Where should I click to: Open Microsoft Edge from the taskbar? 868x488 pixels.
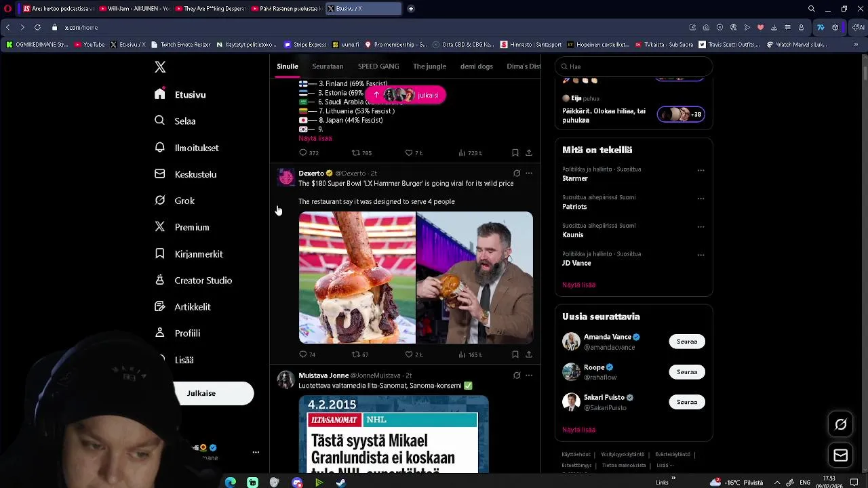[231, 483]
